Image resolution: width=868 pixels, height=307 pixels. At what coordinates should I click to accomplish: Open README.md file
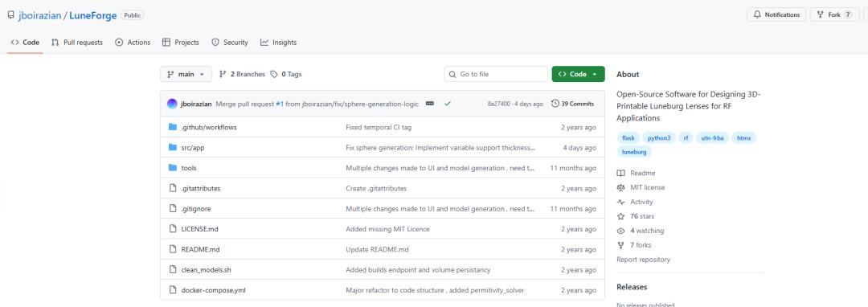click(x=200, y=249)
